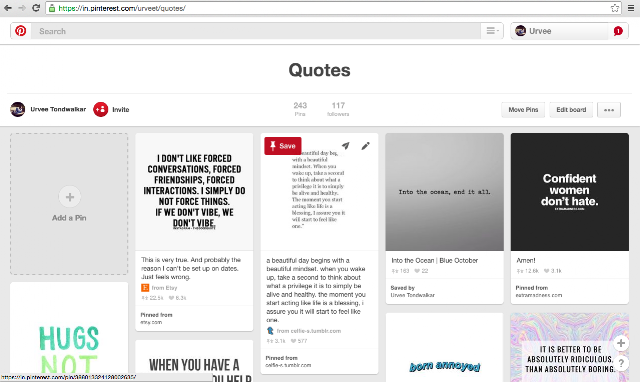Open the browser menu icon
The height and width of the screenshot is (382, 640).
pos(631,8)
